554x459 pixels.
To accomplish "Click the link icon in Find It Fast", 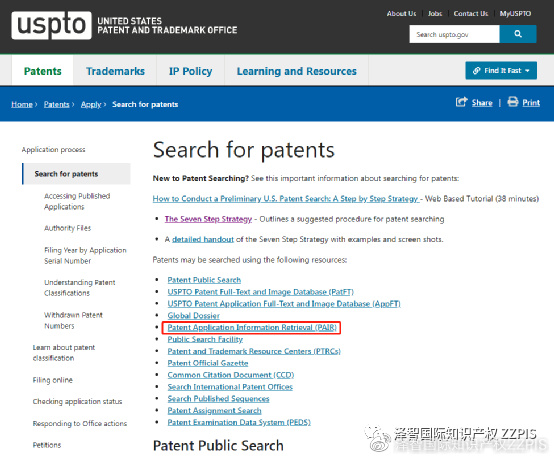I will pyautogui.click(x=477, y=70).
